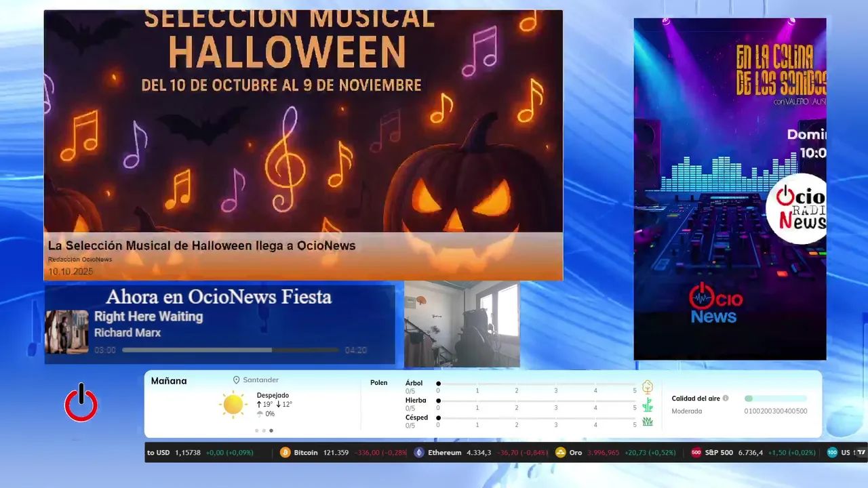Click the Bitcoin change −336,00

(x=366, y=453)
